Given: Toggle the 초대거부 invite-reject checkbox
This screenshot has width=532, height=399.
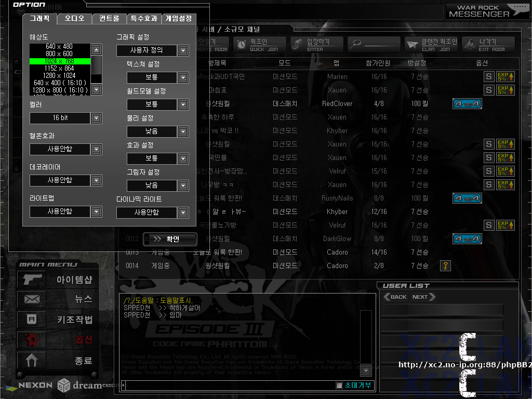Looking at the screenshot, I should click(x=339, y=385).
